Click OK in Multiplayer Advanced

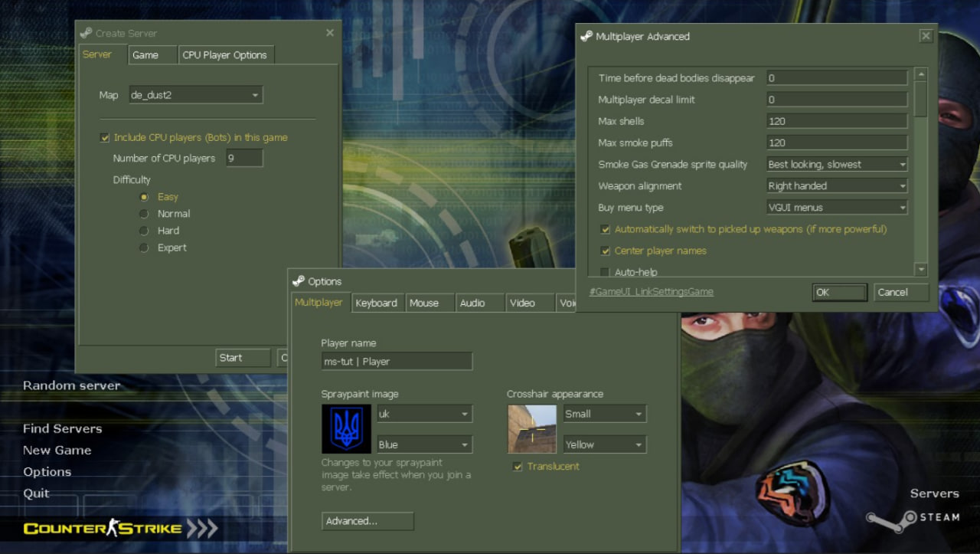pos(839,292)
